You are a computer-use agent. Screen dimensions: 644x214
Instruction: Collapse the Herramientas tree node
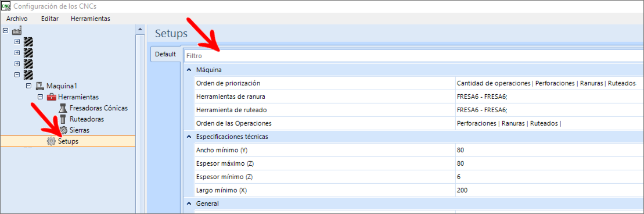coord(40,97)
